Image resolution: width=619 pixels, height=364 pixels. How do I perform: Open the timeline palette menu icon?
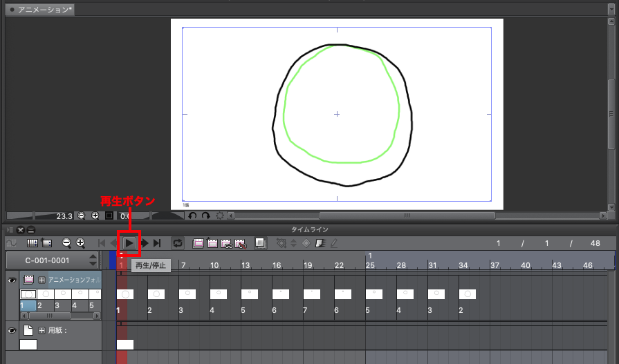[10, 229]
